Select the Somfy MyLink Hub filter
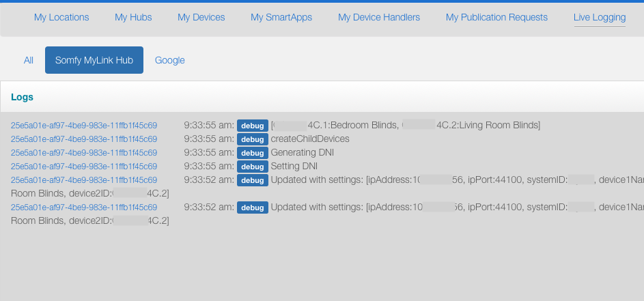This screenshot has height=301, width=644. click(x=94, y=60)
